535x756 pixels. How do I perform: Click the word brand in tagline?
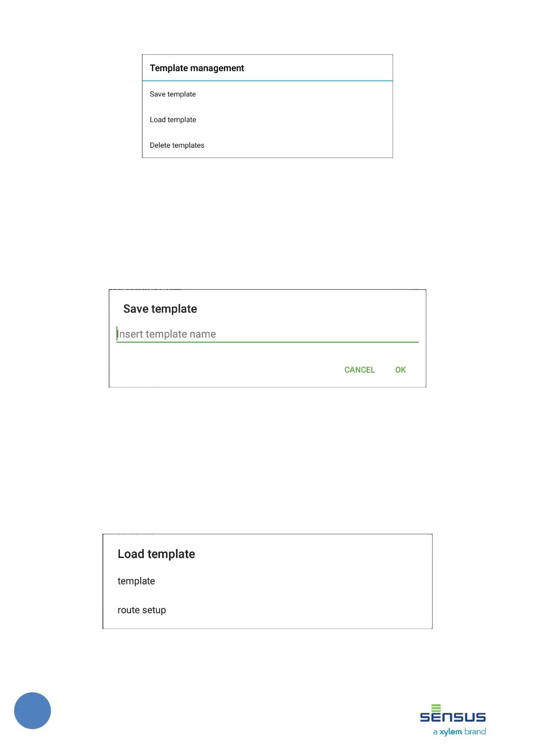tap(475, 732)
